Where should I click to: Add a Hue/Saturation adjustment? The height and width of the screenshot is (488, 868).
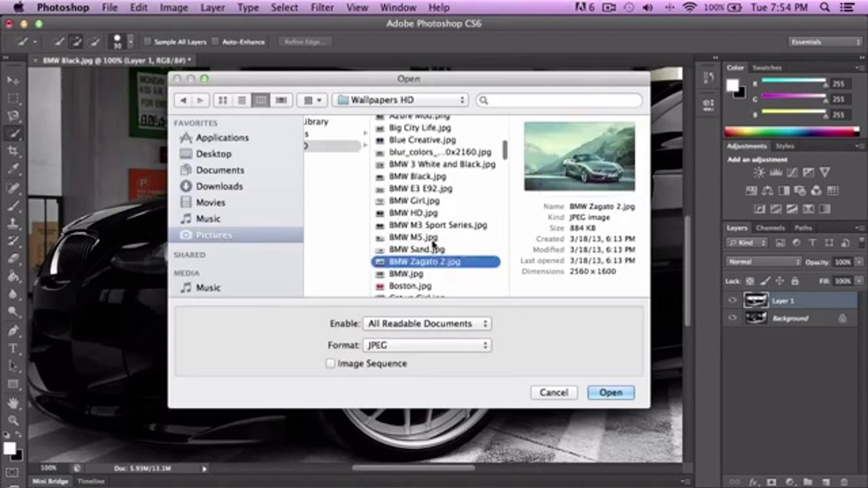752,191
